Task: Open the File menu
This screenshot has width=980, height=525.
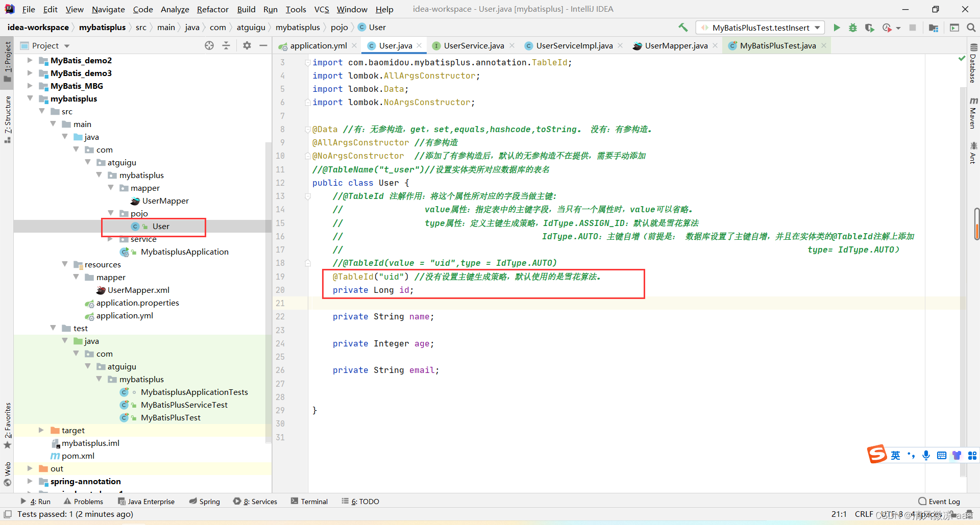Action: click(29, 9)
